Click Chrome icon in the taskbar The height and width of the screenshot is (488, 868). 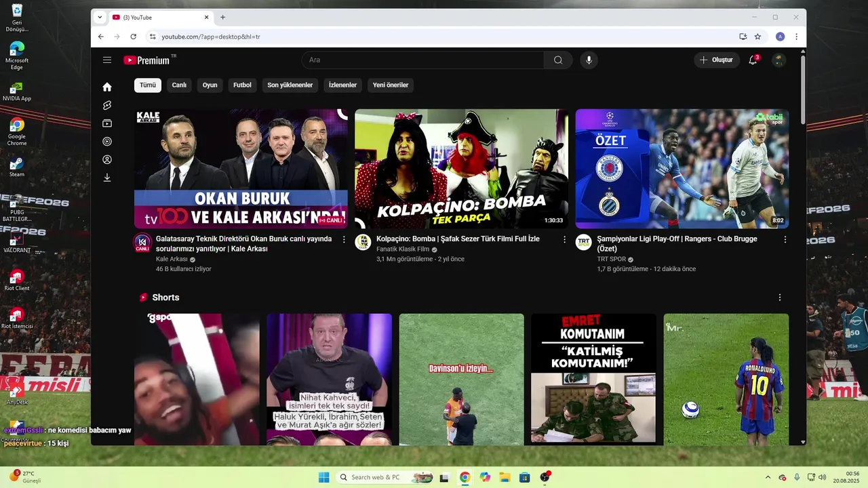pos(465,477)
